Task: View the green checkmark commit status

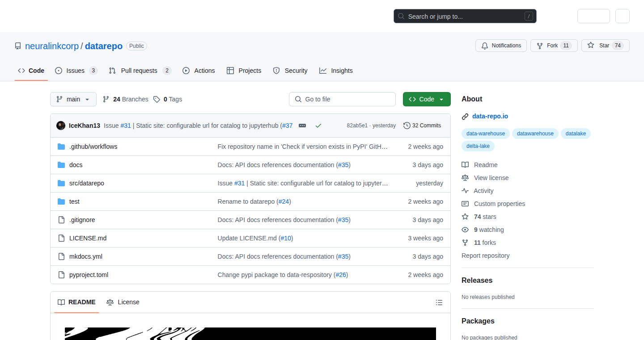Action: pos(318,126)
